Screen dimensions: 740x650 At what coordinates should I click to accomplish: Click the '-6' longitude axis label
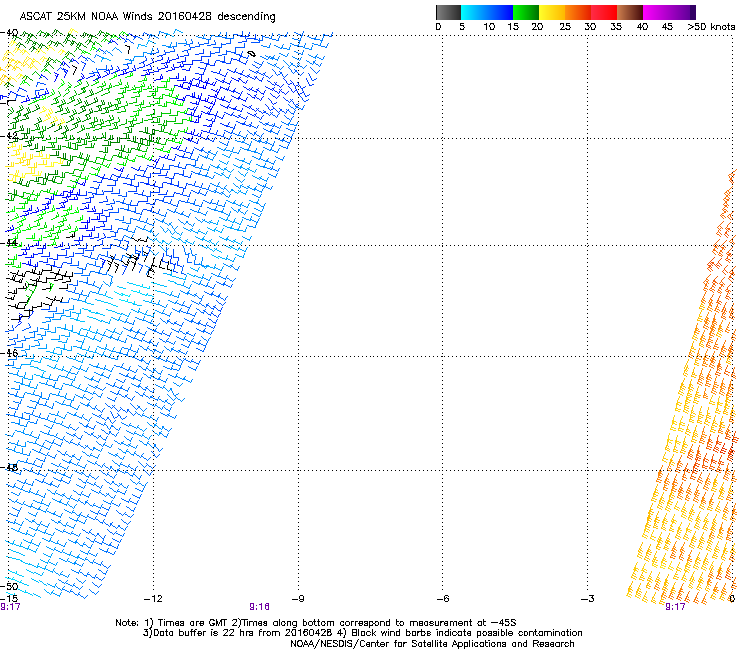pos(442,599)
